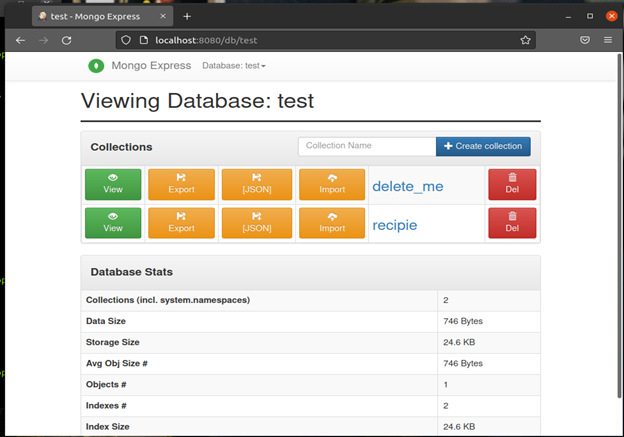Click Collections (incl. system.namespaces) label
Screen dimensions: 624x437
click(x=168, y=300)
